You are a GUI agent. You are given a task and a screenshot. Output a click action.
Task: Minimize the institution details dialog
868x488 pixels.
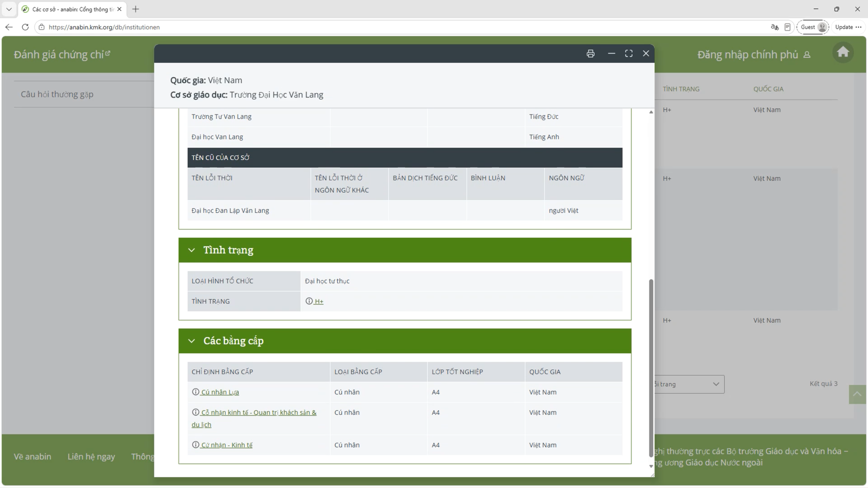(x=611, y=54)
